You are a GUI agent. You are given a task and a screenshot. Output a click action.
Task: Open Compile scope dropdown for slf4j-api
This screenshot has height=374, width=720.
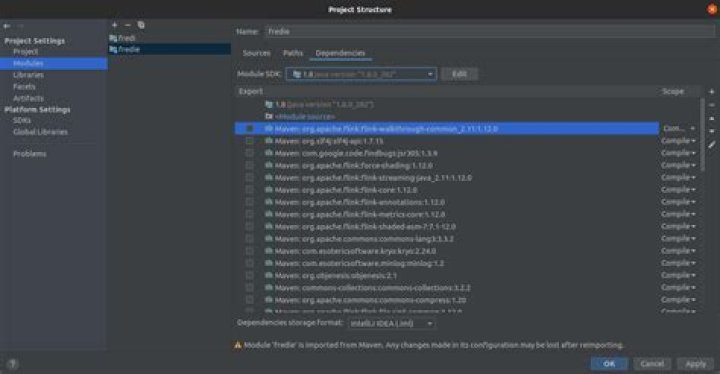(679, 141)
